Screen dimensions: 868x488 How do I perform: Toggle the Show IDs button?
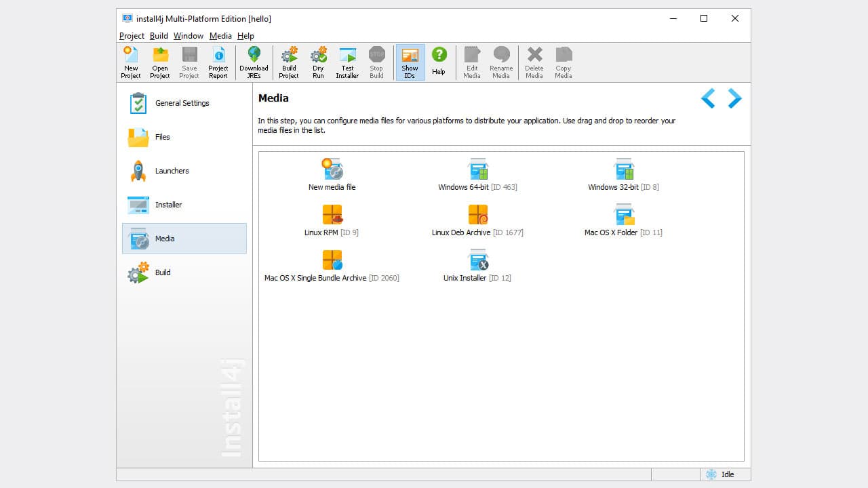coord(410,62)
